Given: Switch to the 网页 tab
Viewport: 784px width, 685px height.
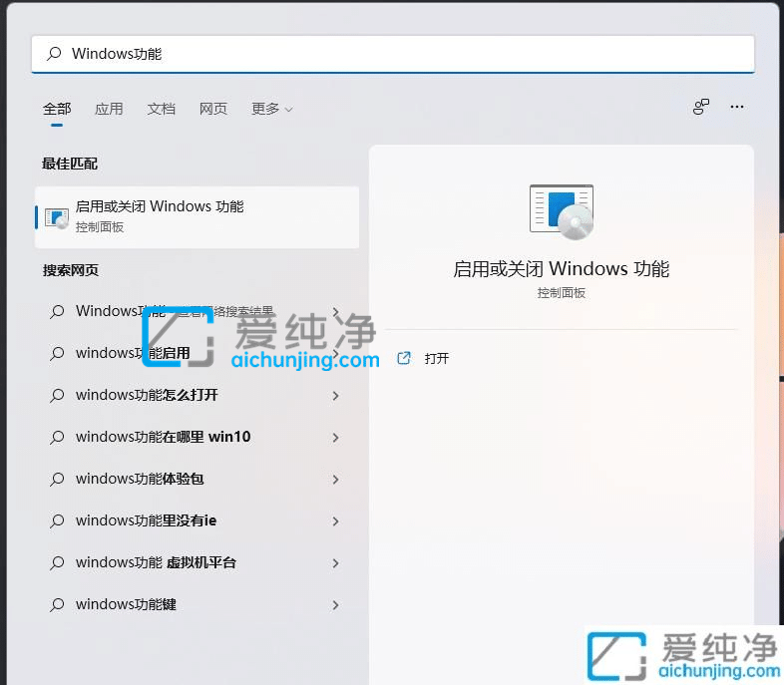Looking at the screenshot, I should [213, 109].
